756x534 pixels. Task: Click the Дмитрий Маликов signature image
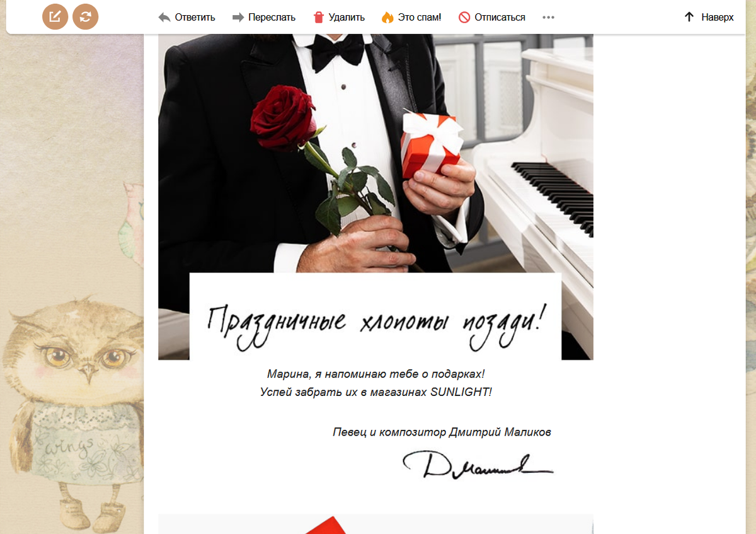coord(478,464)
